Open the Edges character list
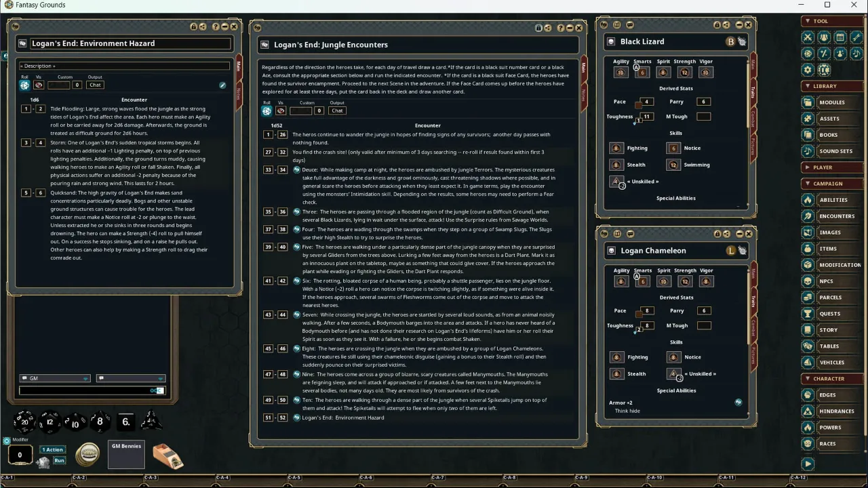This screenshot has height=488, width=868. [833, 395]
